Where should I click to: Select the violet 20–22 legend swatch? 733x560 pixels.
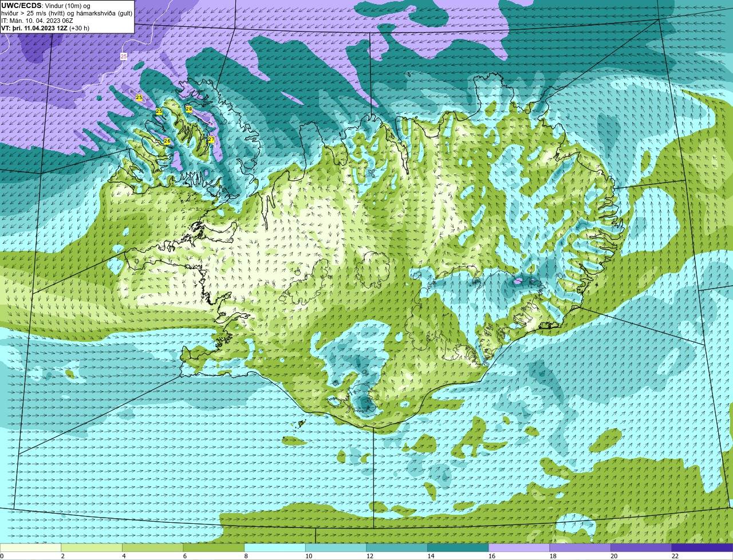(x=641, y=547)
